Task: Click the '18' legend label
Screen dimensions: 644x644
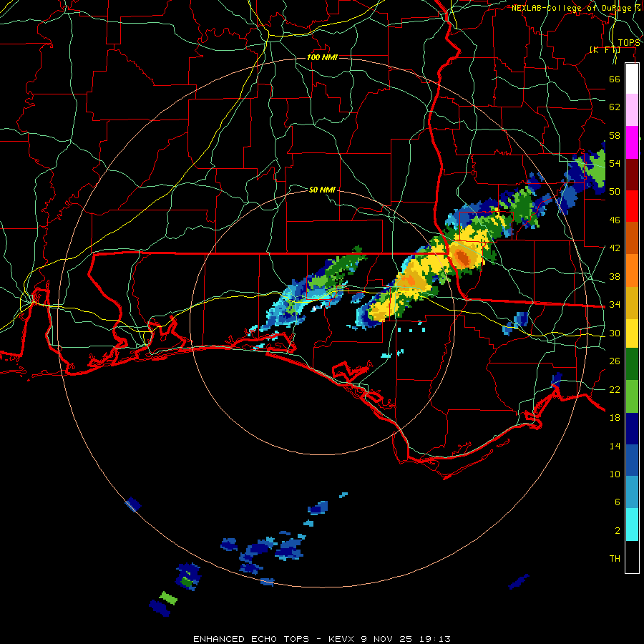Action: coord(615,418)
